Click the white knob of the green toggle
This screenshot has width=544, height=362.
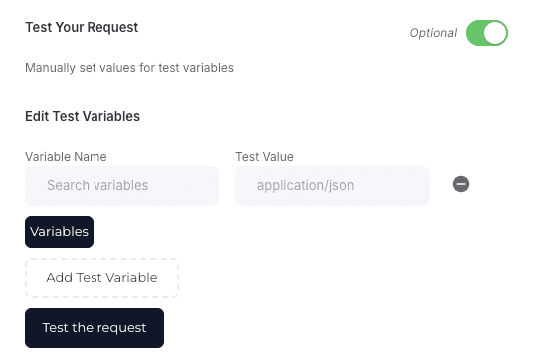click(x=495, y=33)
